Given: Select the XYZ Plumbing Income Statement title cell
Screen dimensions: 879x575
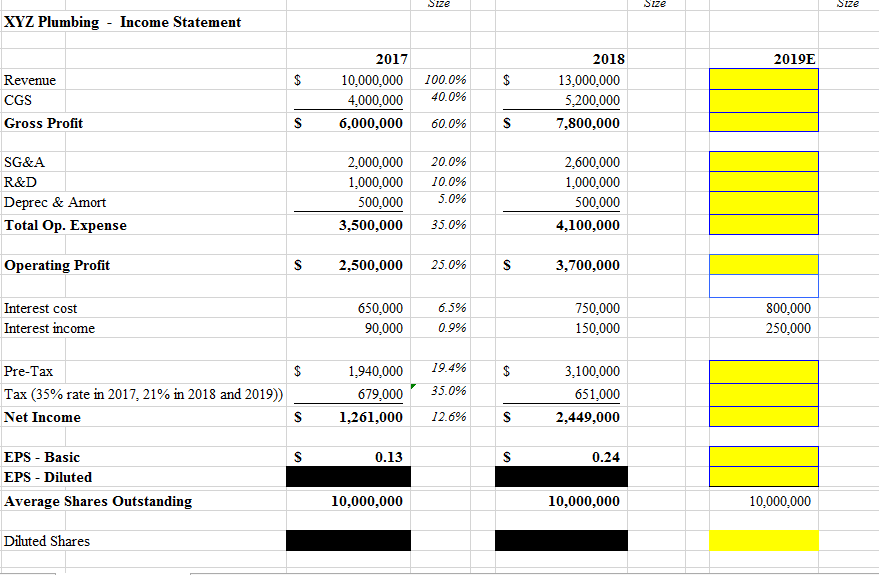Looking at the screenshot, I should (x=123, y=22).
